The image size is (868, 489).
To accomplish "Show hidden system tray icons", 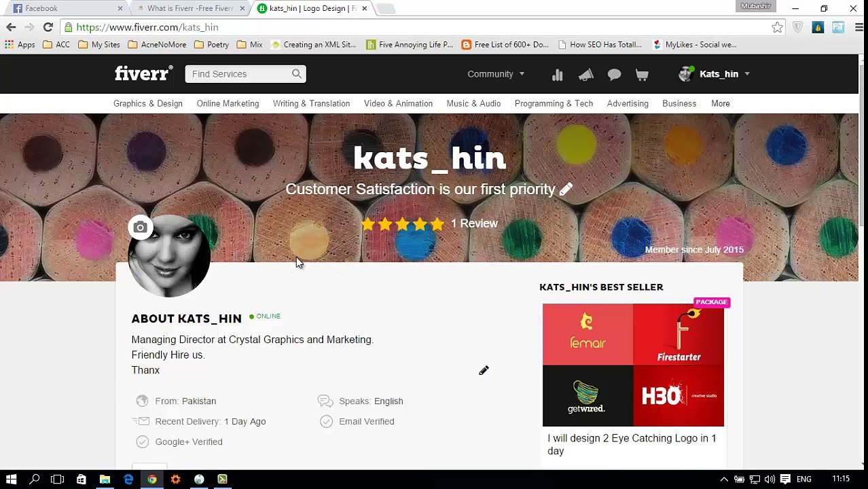I will coord(724,479).
